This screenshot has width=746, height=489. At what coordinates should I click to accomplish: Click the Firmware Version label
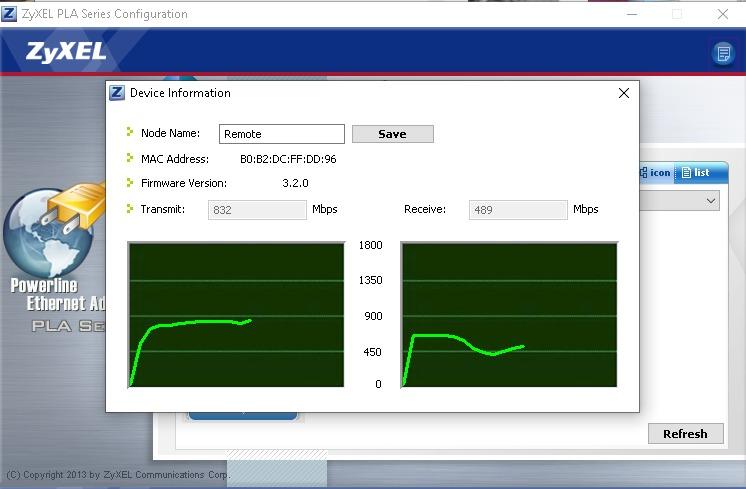coord(184,183)
